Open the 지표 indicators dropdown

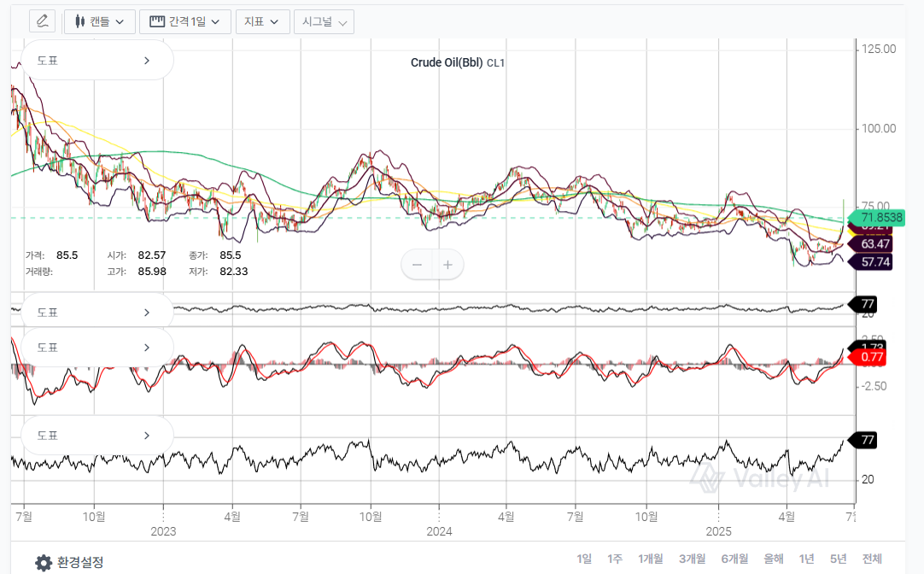(x=261, y=21)
